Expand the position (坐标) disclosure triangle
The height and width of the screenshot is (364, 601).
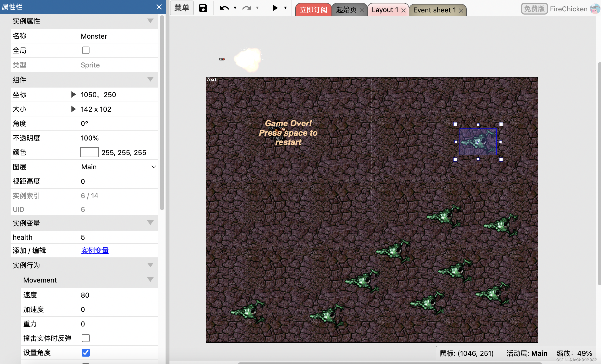click(x=73, y=95)
